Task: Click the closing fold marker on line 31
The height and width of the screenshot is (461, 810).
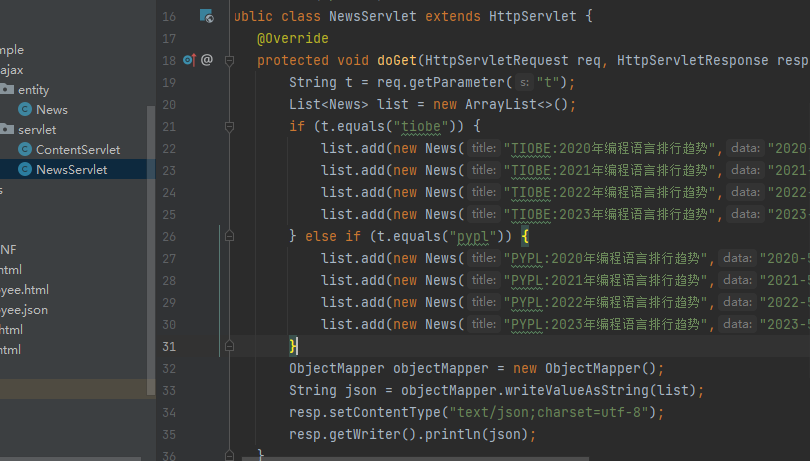Action: 229,346
